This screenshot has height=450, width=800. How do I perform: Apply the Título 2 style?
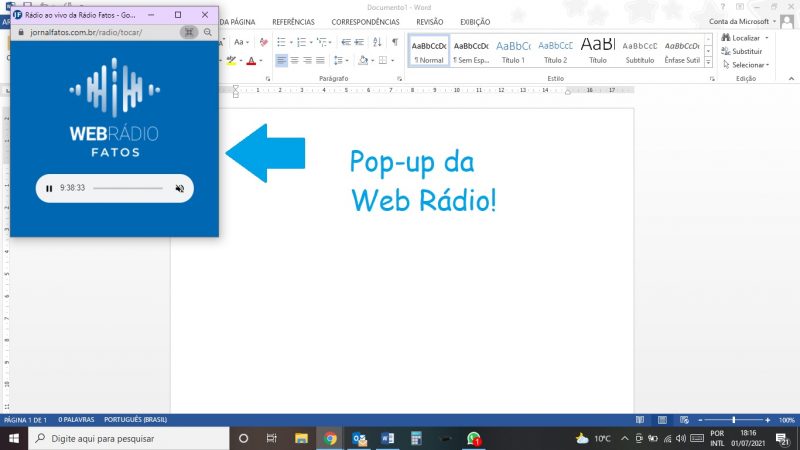pos(556,51)
